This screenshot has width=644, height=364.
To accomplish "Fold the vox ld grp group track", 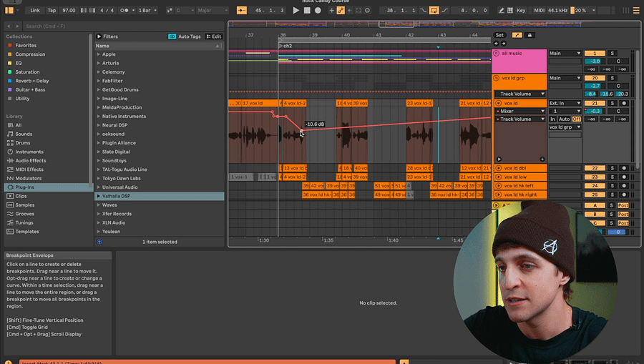I will (x=496, y=78).
